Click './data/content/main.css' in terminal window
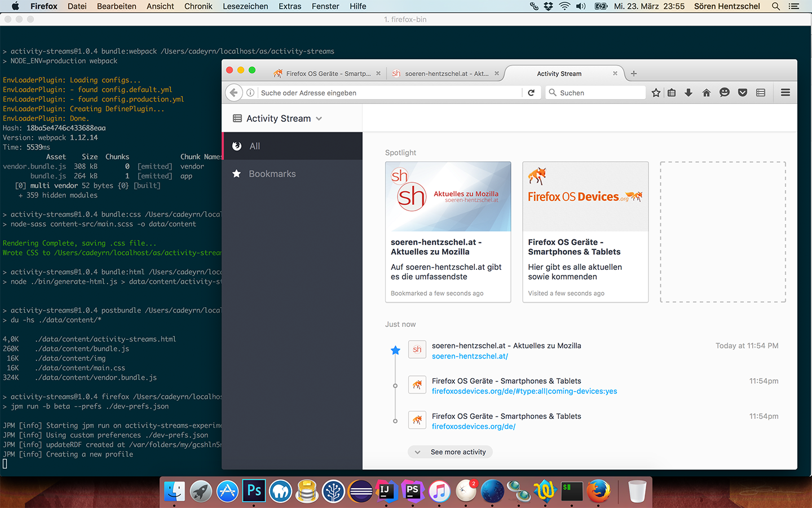Screen dimensions: 812x508 click(80, 368)
